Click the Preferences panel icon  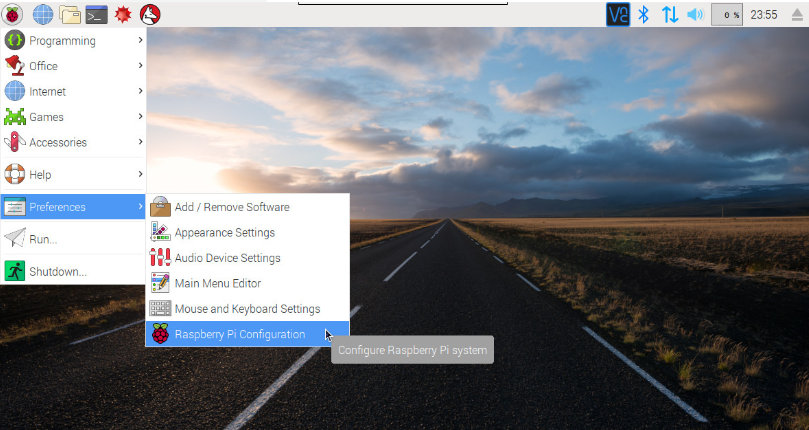[14, 206]
